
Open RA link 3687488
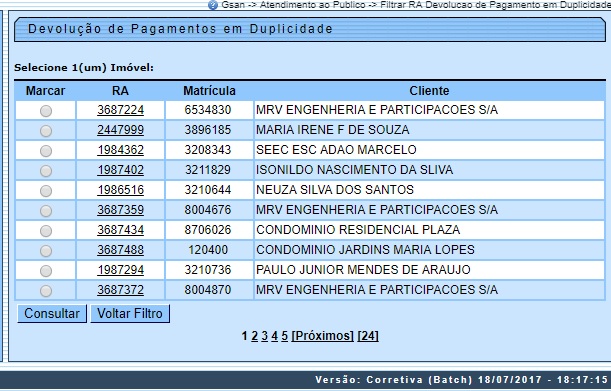point(120,250)
